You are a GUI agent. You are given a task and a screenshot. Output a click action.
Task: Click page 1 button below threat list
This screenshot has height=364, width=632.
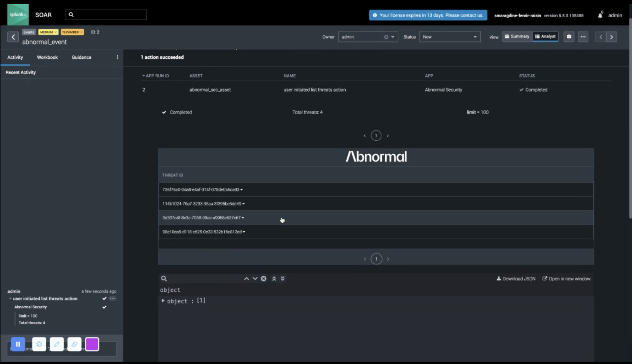376,259
